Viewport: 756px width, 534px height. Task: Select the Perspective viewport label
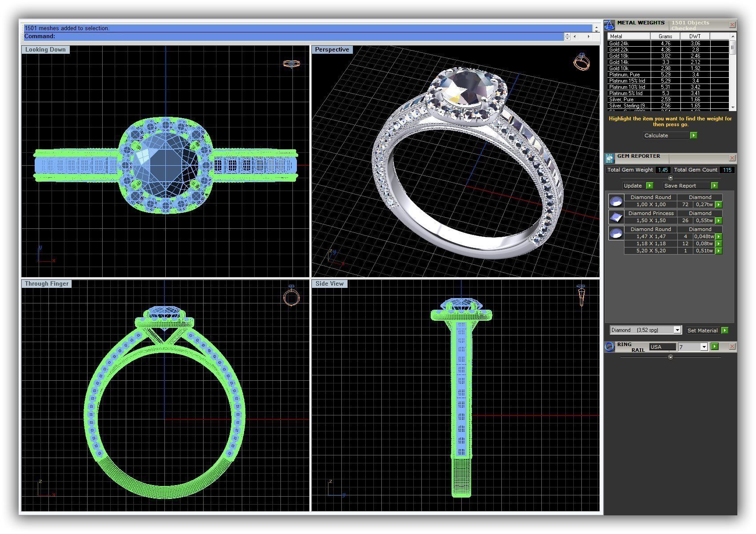coord(332,49)
